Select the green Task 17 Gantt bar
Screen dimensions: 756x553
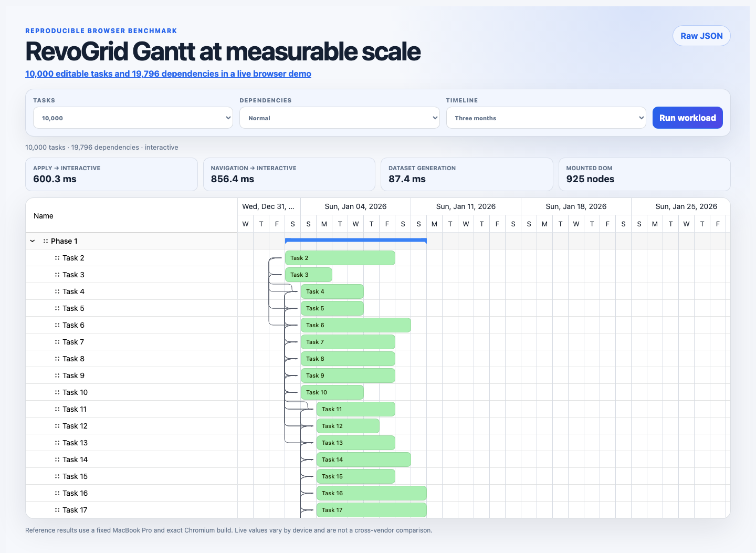(x=372, y=510)
